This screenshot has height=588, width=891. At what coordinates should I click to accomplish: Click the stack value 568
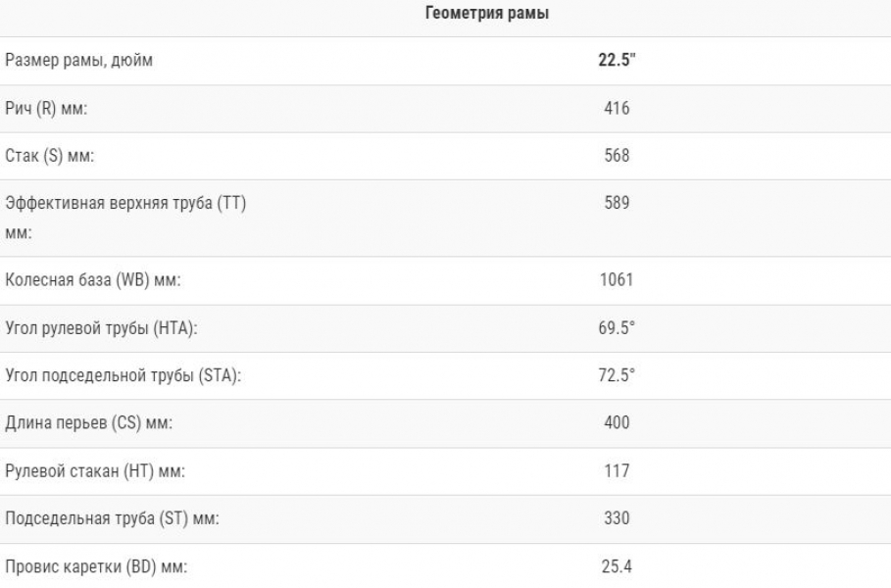(617, 155)
